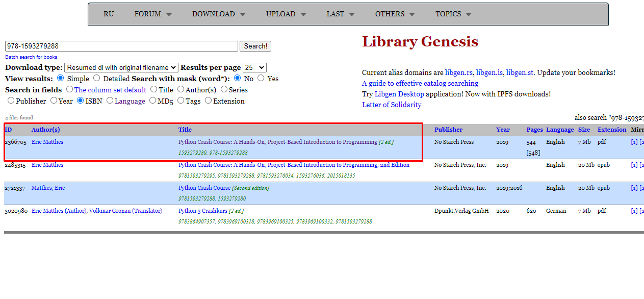Select No for search with mask
The height and width of the screenshot is (299, 644).
click(x=238, y=78)
